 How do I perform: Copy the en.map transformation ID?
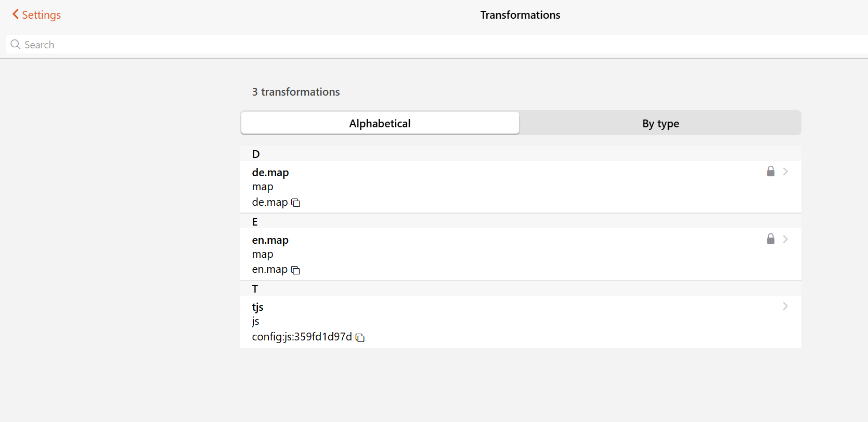[x=295, y=270]
